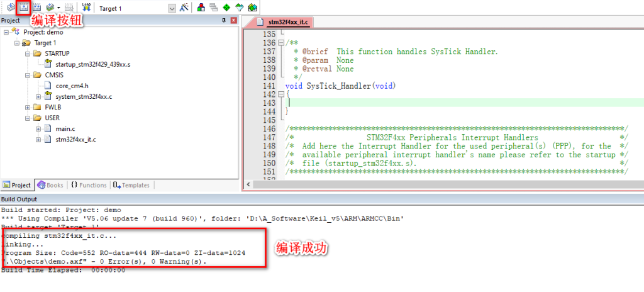Image resolution: width=644 pixels, height=292 pixels.
Task: Click the Translate (compile file) toolbar icon
Action: coord(11,7)
